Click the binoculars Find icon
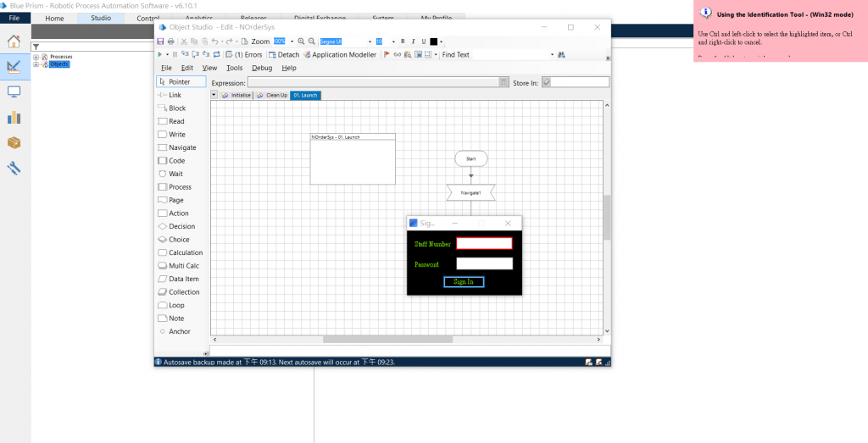Viewport: 868px width, 443px height. point(561,54)
